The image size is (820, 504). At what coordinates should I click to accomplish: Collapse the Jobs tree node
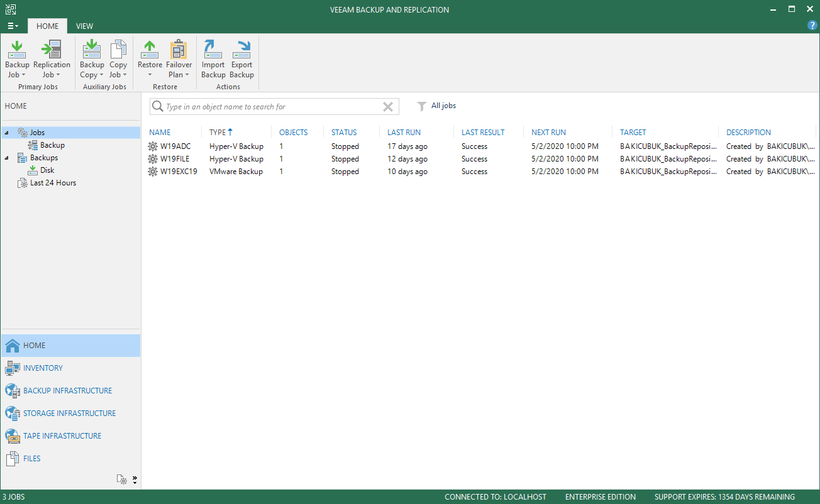coord(6,133)
